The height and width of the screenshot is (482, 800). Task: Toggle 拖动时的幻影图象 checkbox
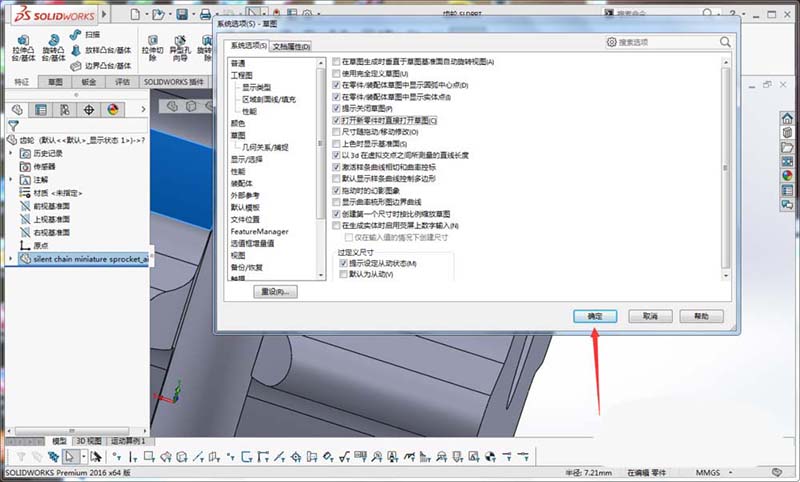coord(336,190)
